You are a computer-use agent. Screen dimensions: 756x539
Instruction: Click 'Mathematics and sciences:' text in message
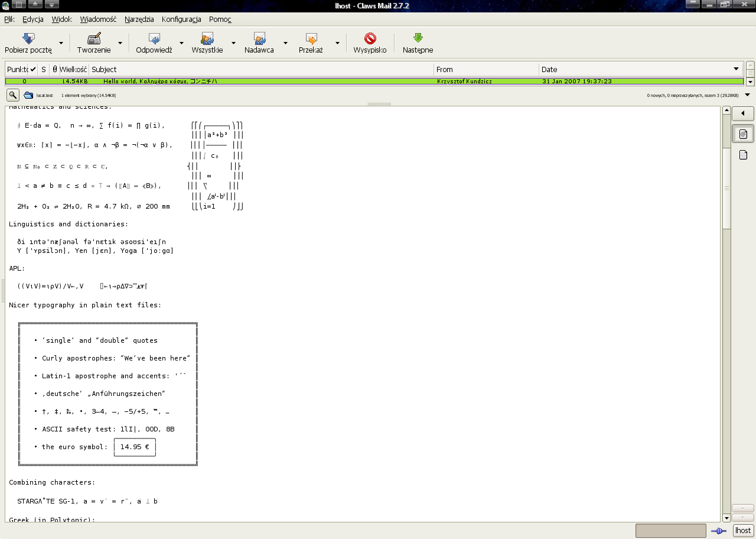click(x=60, y=107)
